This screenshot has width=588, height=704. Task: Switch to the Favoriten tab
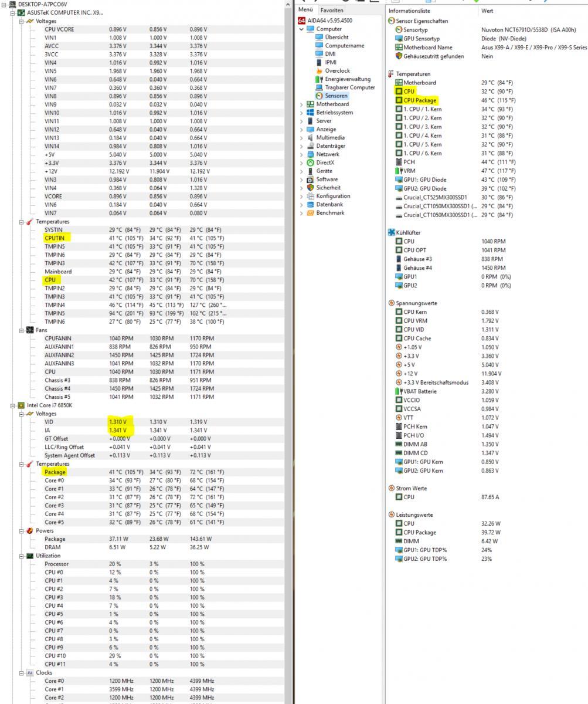(331, 10)
